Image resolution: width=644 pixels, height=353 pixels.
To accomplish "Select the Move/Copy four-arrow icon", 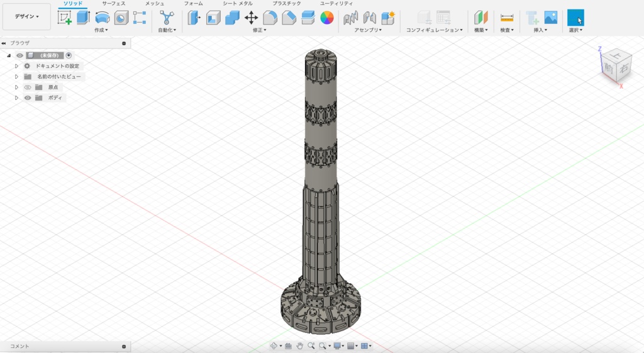I will (x=251, y=18).
